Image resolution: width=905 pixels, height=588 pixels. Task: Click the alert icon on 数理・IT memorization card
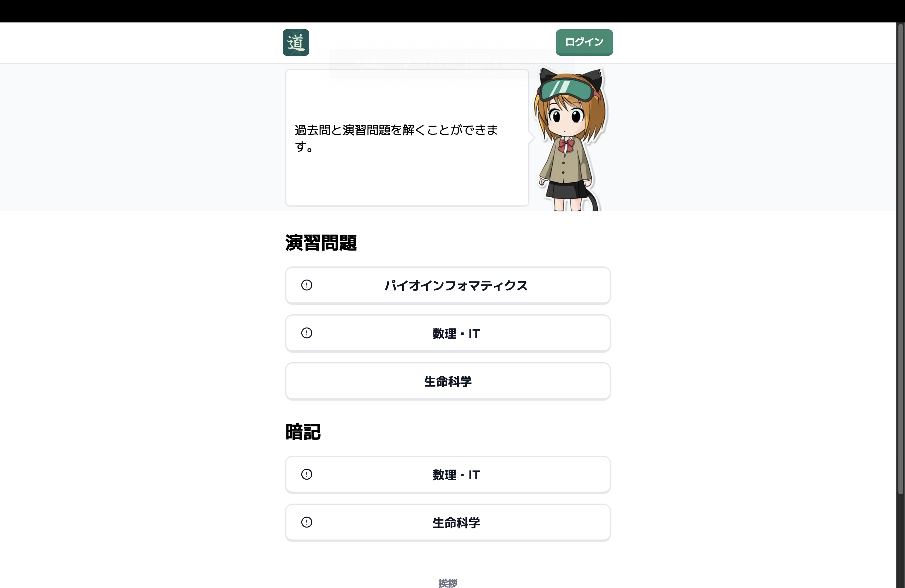pyautogui.click(x=306, y=475)
